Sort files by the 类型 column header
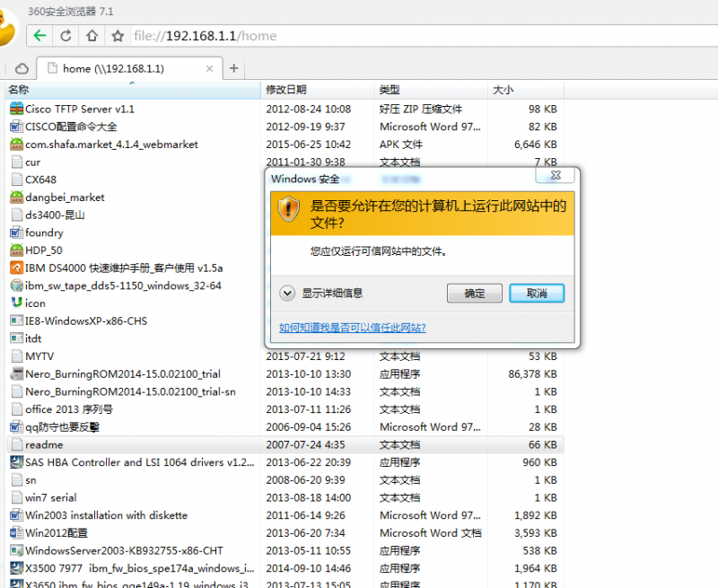Screen dimensions: 718x588 click(431, 90)
